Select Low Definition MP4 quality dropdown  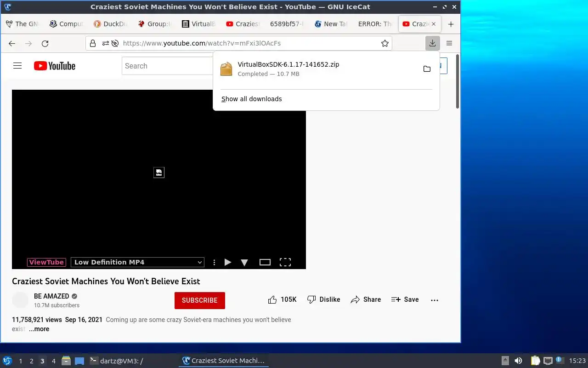(x=137, y=262)
